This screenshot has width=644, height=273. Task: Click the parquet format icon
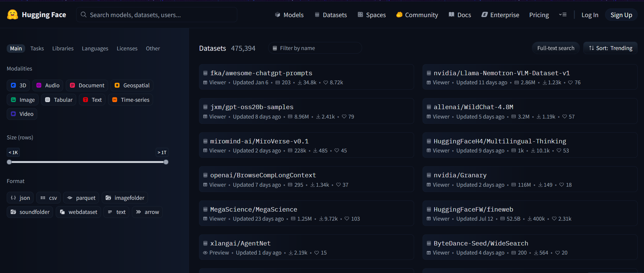click(70, 198)
